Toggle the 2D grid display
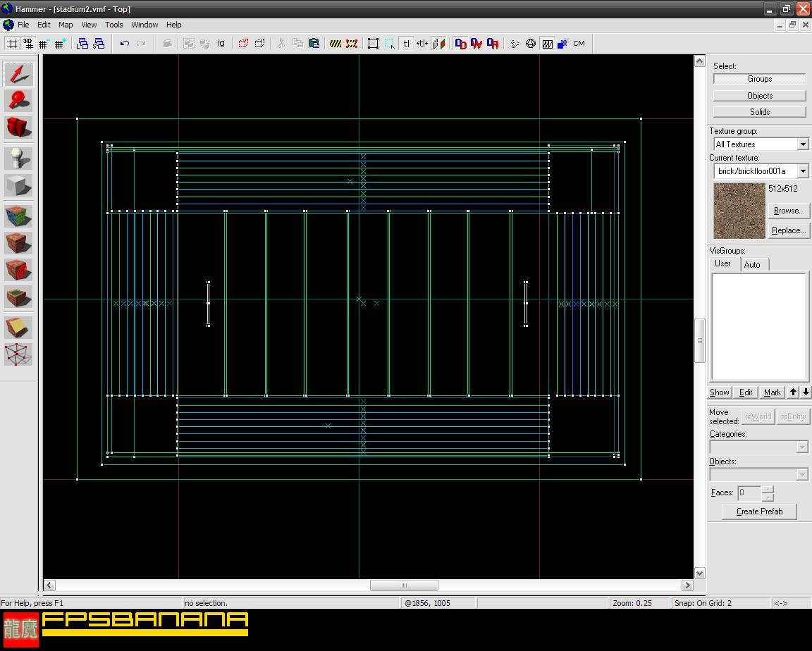The height and width of the screenshot is (651, 812). pyautogui.click(x=12, y=44)
